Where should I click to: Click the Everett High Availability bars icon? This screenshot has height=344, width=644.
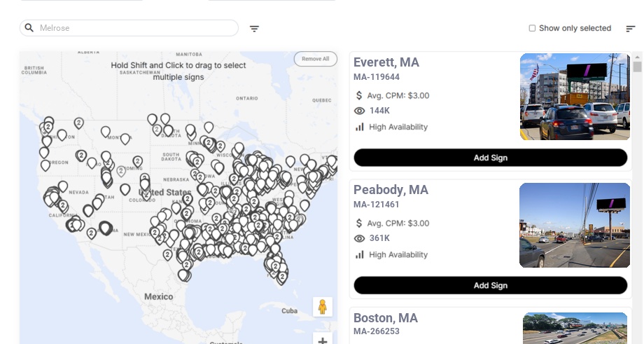tap(360, 127)
